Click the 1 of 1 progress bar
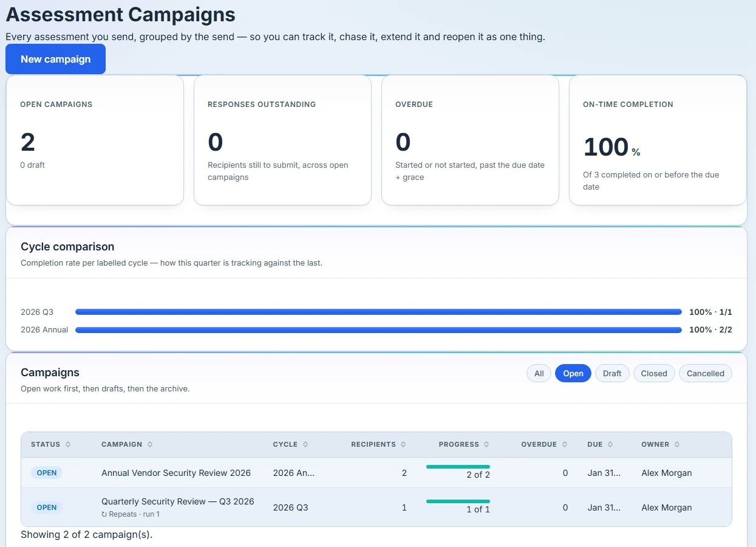This screenshot has width=756, height=547. click(458, 501)
